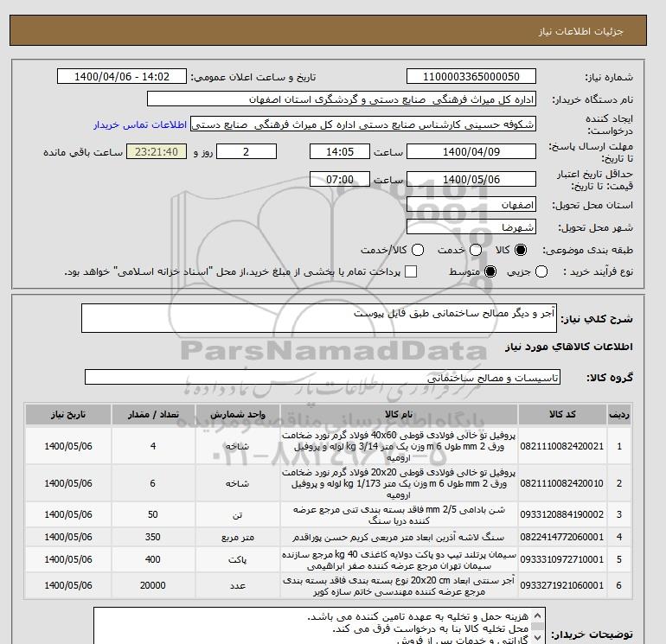Click the request creator field شکوفه حسینی
The height and width of the screenshot is (644, 666).
pos(363,124)
